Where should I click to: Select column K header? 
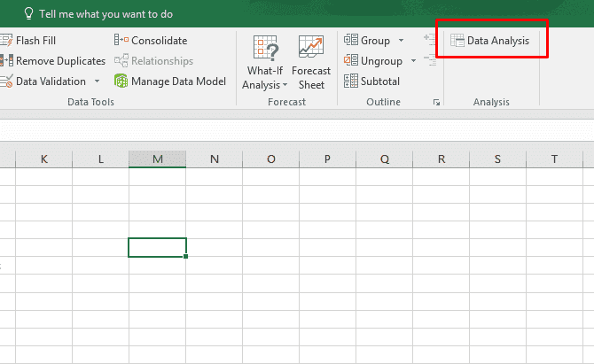(x=44, y=159)
